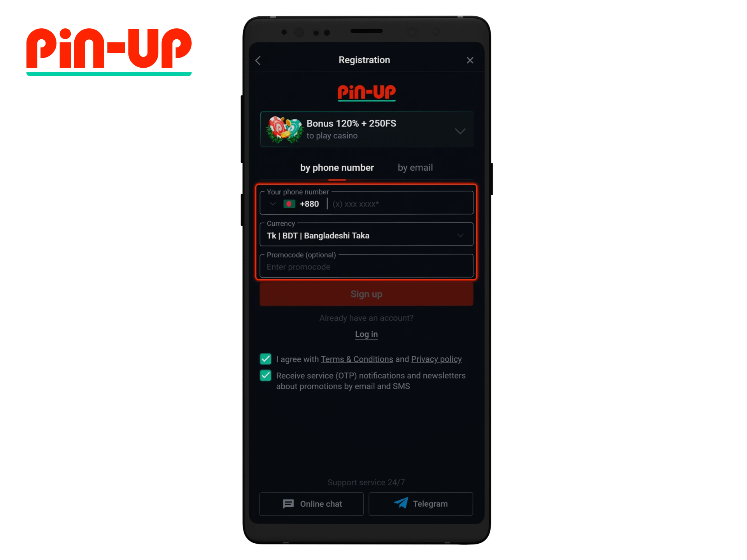Click the back navigation arrow icon

click(258, 60)
